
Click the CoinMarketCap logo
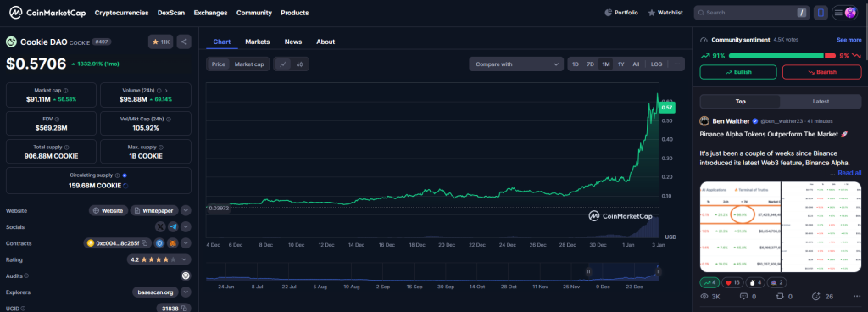tap(47, 12)
